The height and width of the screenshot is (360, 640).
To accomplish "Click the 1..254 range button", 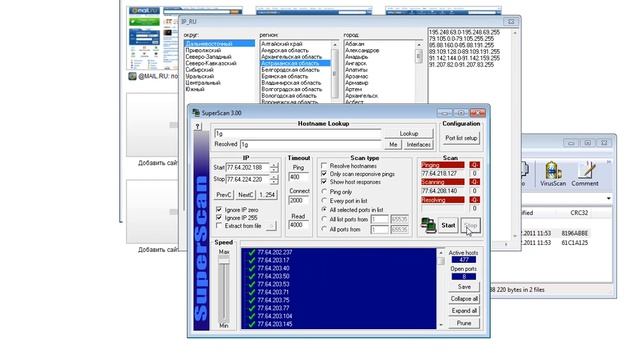I will 267,195.
